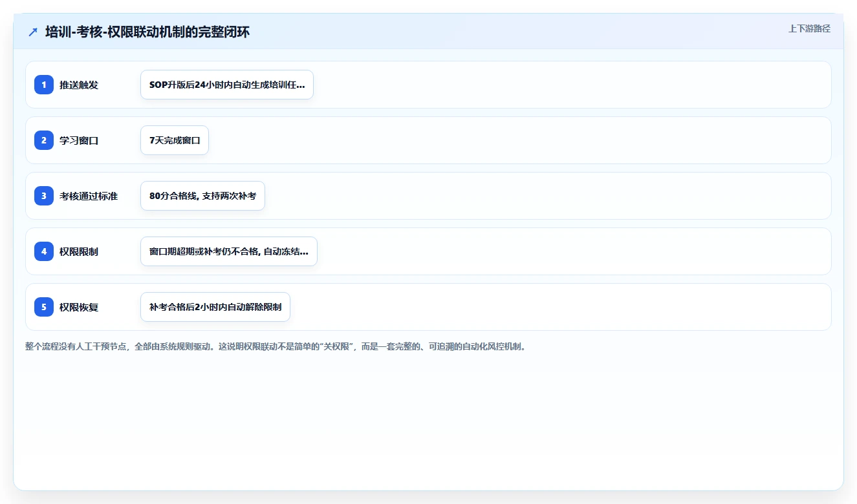Select the step 4 number badge

44,251
